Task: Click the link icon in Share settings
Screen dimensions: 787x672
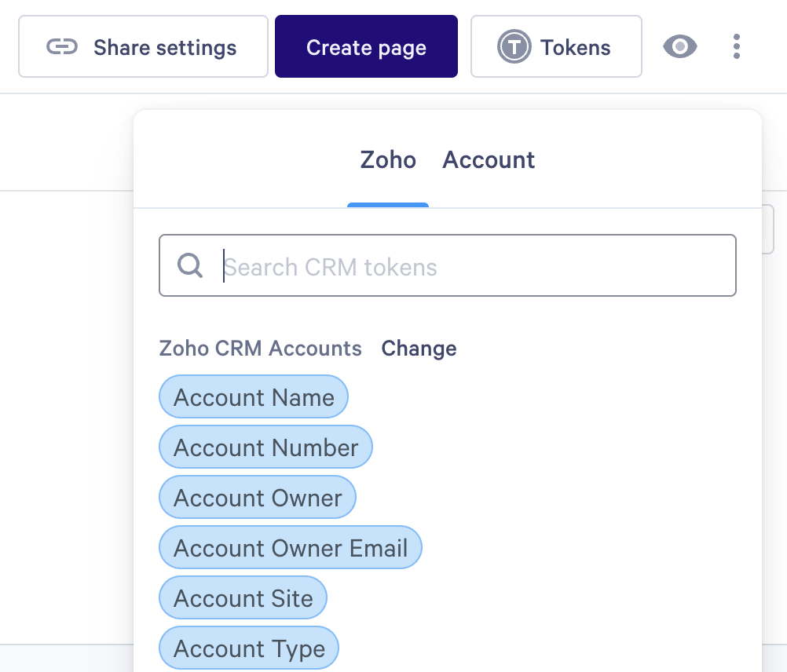Action: tap(61, 47)
